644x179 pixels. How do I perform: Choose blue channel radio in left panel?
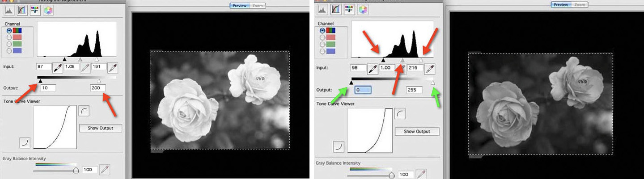[9, 51]
